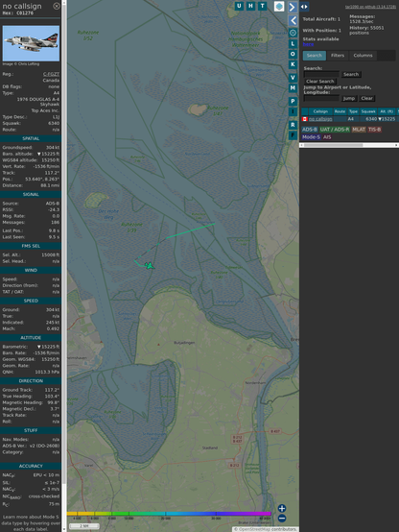Image resolution: width=399 pixels, height=532 pixels.
Task: Toggle the L labels button
Action: [x=293, y=44]
